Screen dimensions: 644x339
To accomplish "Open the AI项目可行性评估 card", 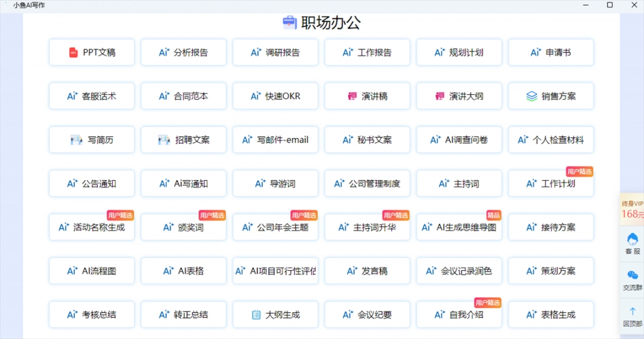I will 275,271.
